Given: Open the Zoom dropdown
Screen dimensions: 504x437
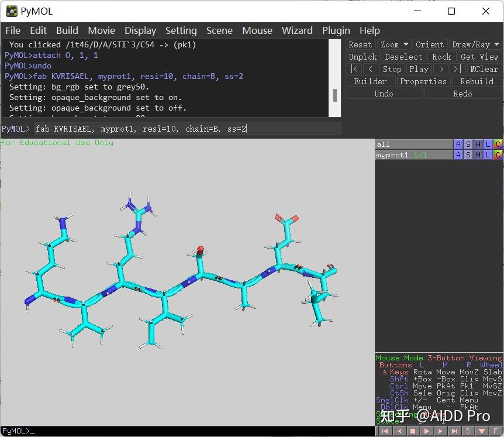Looking at the screenshot, I should tap(393, 44).
